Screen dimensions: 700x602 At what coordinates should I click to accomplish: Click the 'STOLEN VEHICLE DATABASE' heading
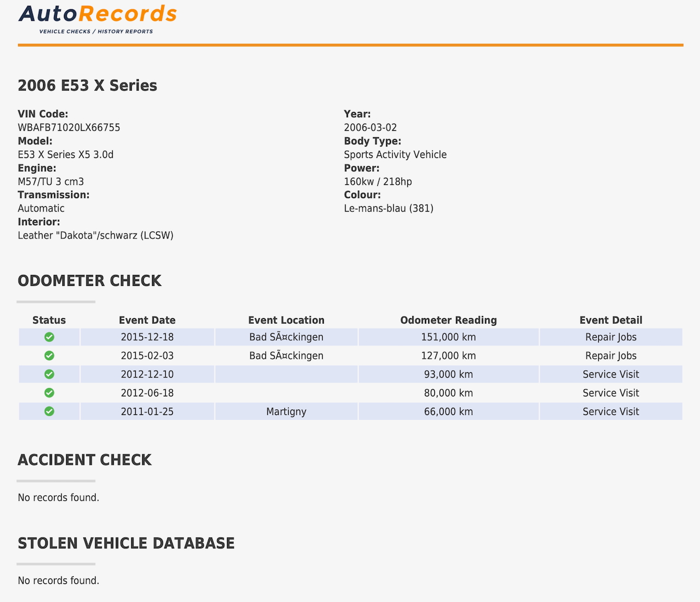(126, 543)
